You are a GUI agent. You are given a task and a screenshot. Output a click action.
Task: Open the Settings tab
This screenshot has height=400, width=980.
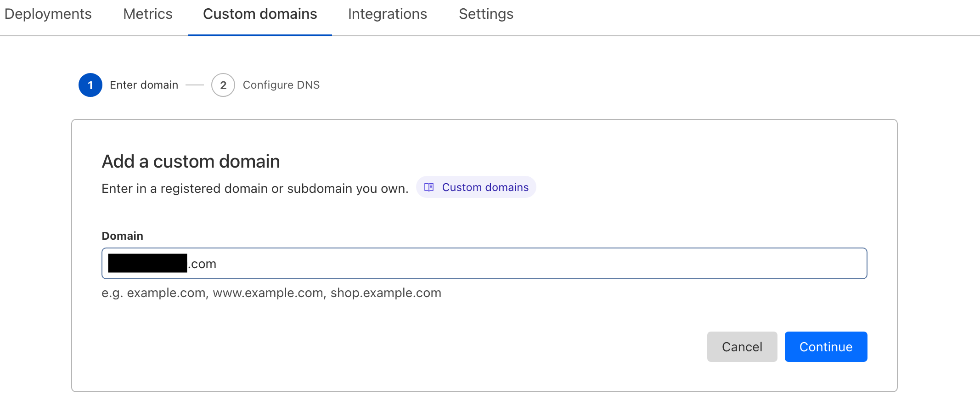coord(486,14)
